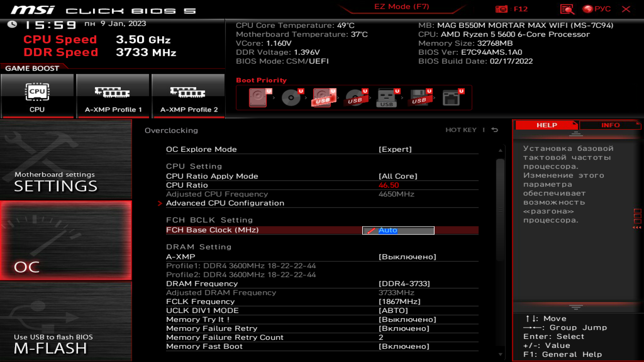Change UCLK DIV1 MODE [АВТО]
The height and width of the screenshot is (362, 644).
tap(322, 311)
